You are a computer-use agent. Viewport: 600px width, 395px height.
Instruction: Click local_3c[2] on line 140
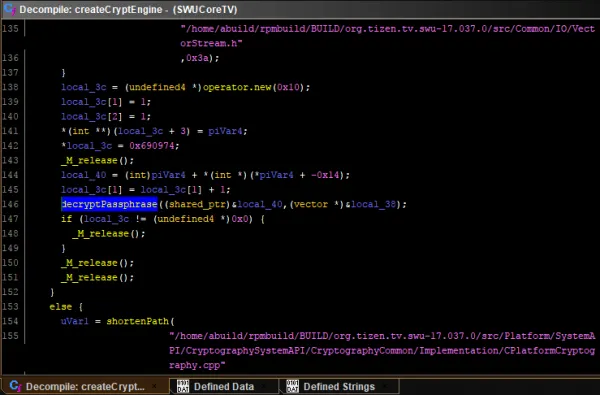pyautogui.click(x=92, y=116)
